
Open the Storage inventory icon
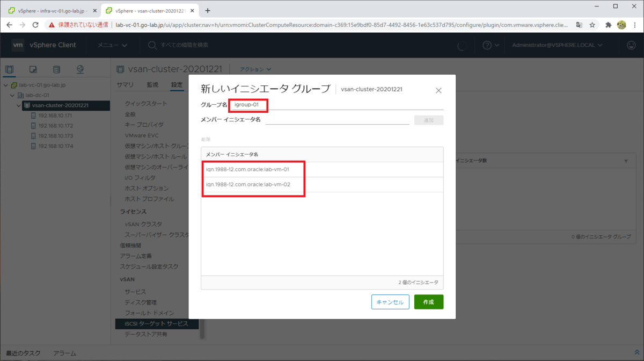(56, 69)
